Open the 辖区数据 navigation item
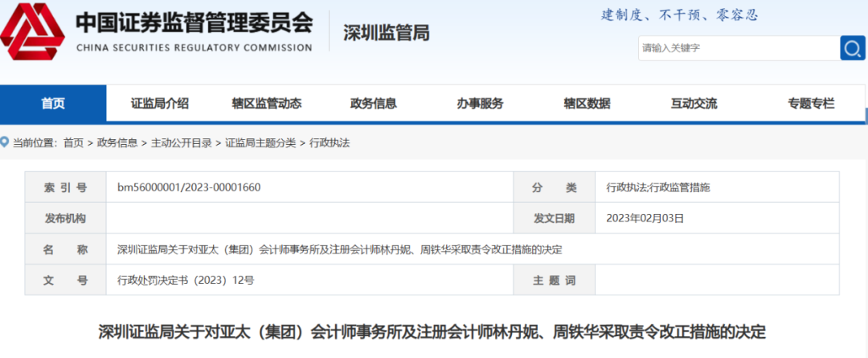 tap(588, 104)
